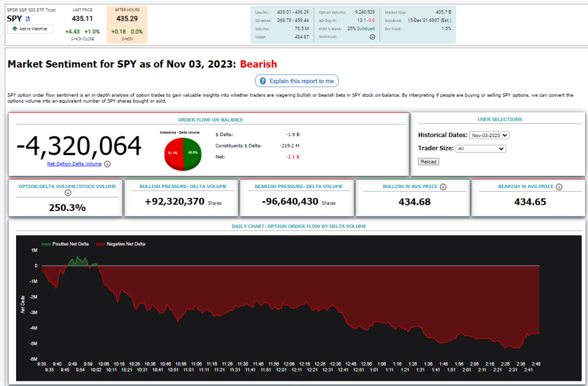The width and height of the screenshot is (588, 386).
Task: Click the Reload button
Action: pyautogui.click(x=428, y=162)
